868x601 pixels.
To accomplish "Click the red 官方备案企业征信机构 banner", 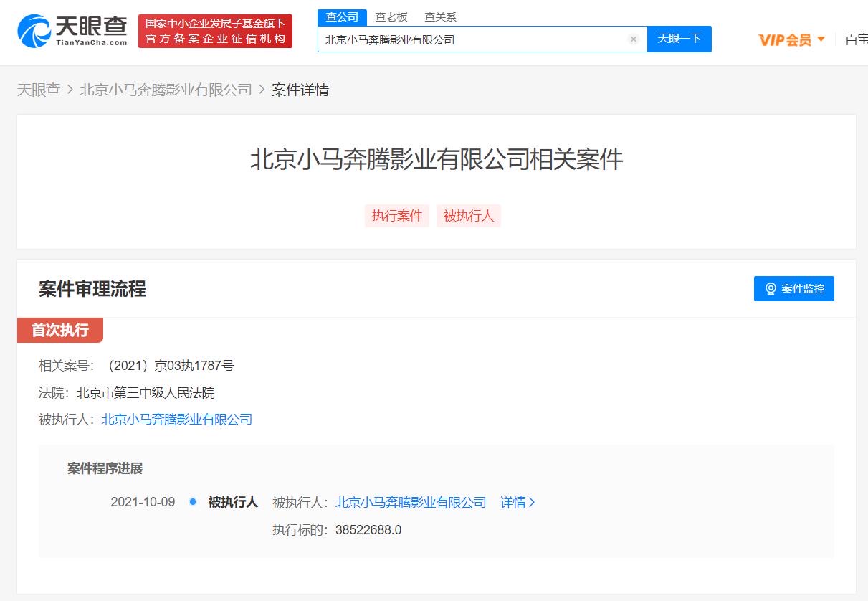I will pyautogui.click(x=215, y=31).
